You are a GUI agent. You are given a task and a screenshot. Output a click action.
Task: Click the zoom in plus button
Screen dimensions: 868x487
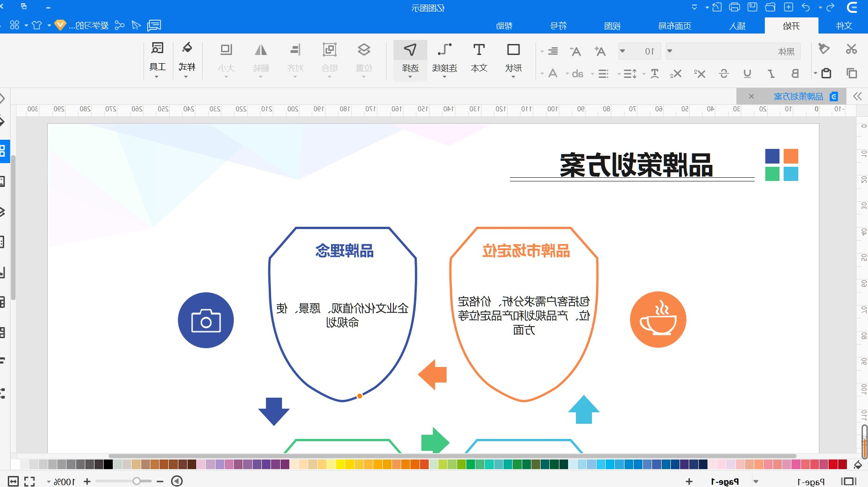coord(87,481)
